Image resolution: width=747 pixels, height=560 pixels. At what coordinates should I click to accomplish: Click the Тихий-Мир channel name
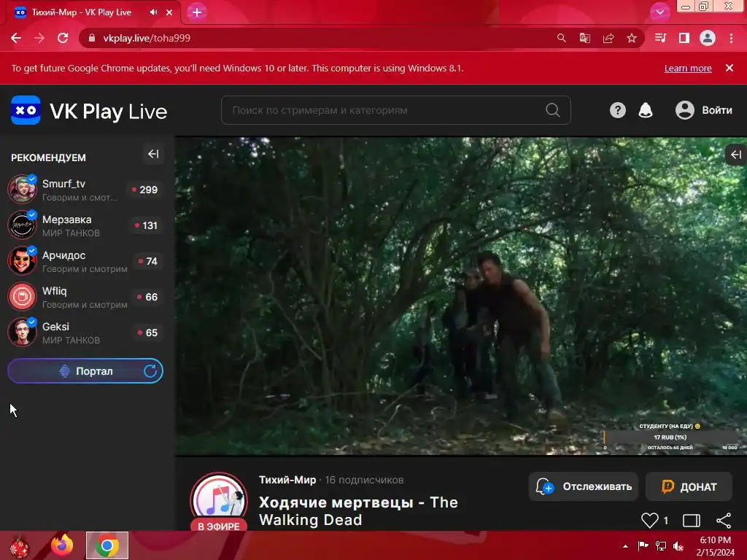(287, 480)
